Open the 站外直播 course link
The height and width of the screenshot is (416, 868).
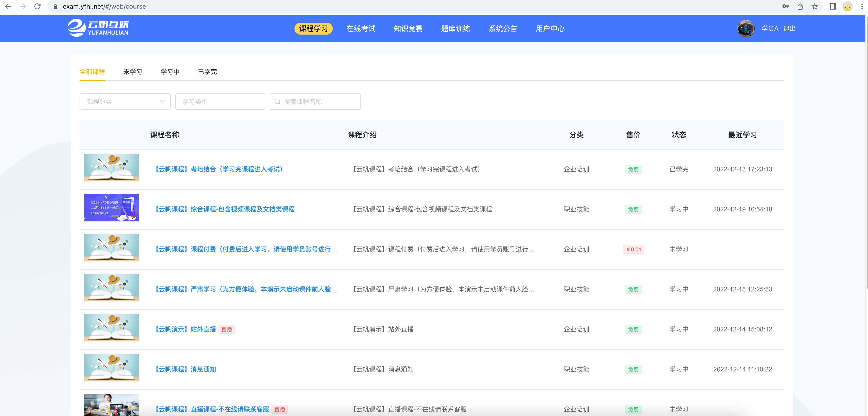pyautogui.click(x=185, y=329)
